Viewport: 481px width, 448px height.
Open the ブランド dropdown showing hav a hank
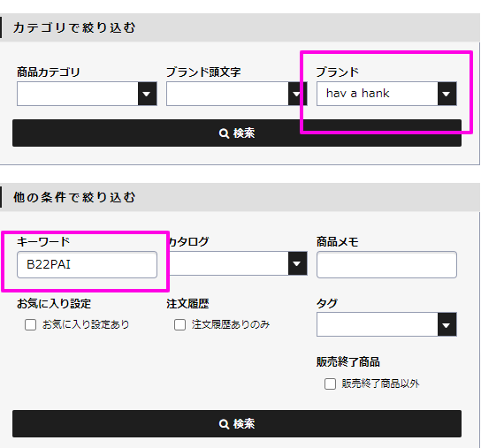(386, 94)
